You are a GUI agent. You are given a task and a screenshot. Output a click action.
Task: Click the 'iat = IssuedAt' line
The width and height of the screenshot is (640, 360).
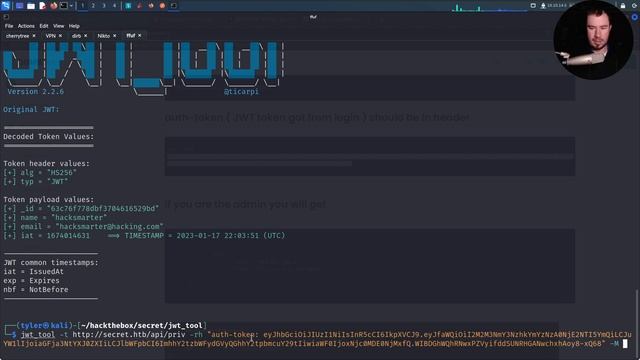[x=33, y=271]
